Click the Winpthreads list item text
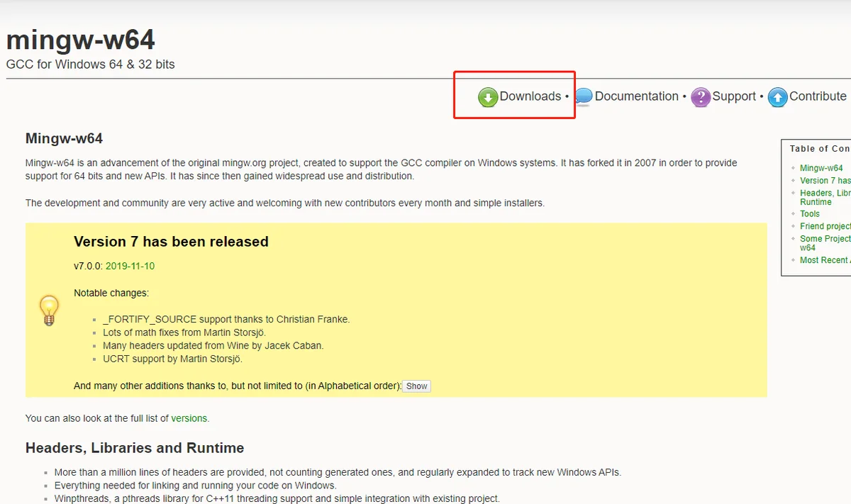This screenshot has height=504, width=851. pos(277,498)
